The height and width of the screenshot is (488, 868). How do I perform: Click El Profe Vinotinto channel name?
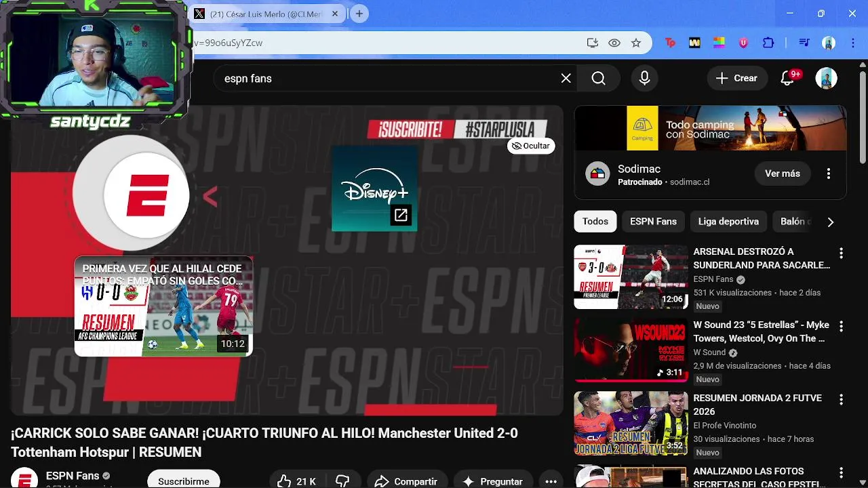coord(725,426)
